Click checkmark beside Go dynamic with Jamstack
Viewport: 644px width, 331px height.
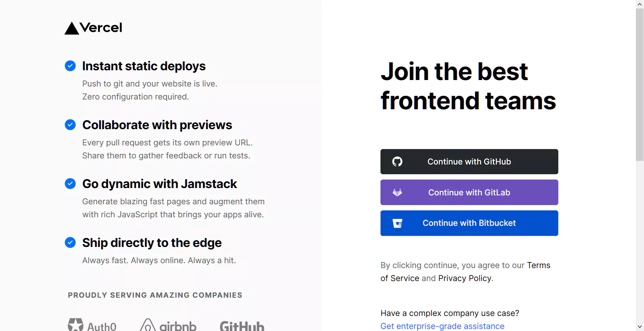click(x=70, y=184)
